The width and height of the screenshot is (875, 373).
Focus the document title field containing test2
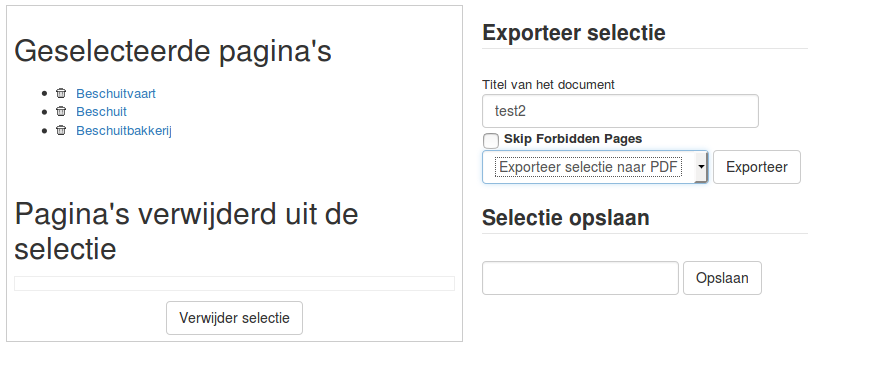point(620,111)
